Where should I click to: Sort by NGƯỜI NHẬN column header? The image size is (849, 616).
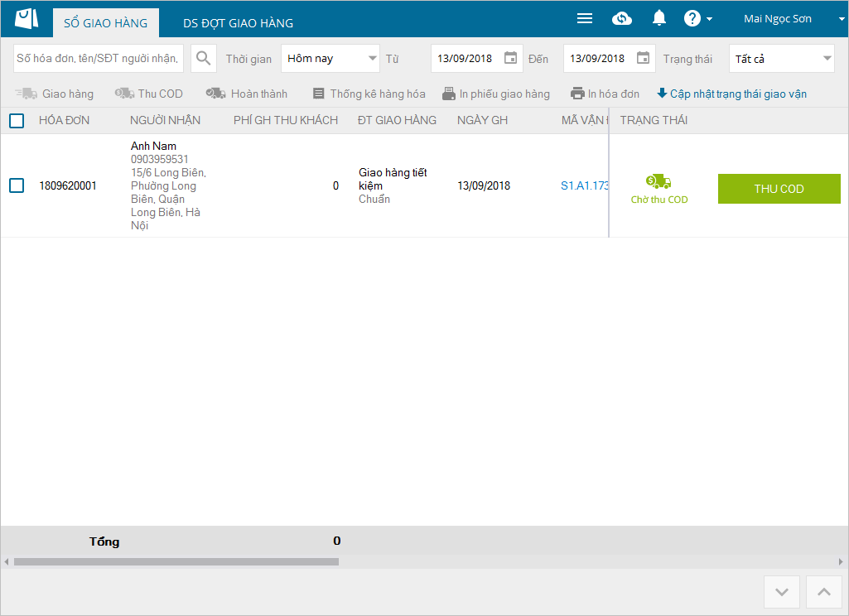tap(165, 120)
